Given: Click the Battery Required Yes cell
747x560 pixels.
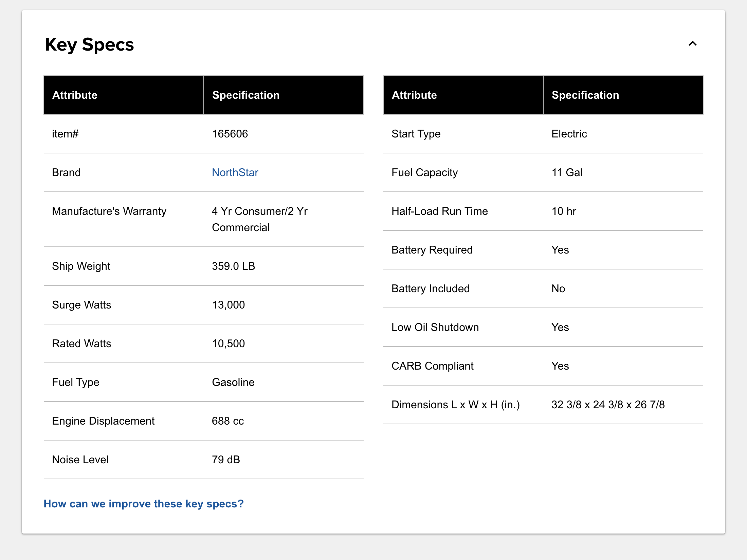Looking at the screenshot, I should click(x=560, y=250).
